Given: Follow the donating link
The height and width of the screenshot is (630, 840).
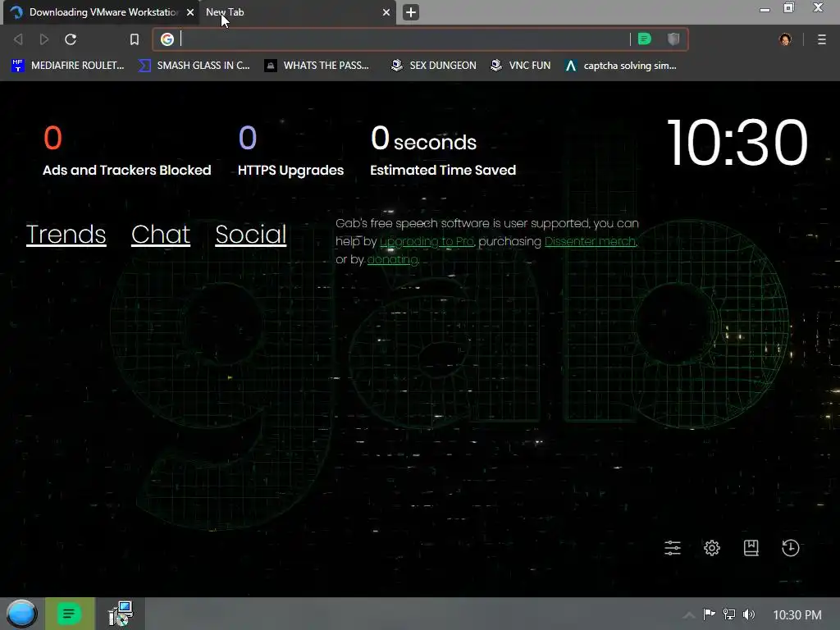Looking at the screenshot, I should [393, 260].
